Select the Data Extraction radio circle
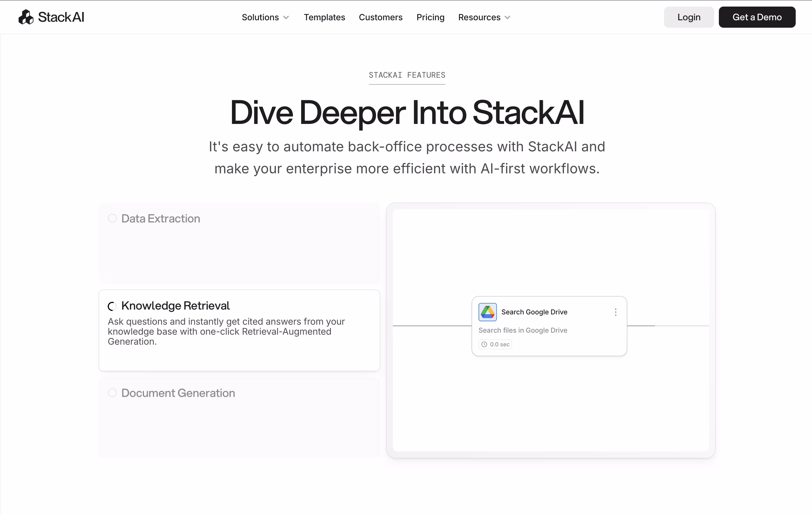The height and width of the screenshot is (514, 812). click(x=112, y=218)
